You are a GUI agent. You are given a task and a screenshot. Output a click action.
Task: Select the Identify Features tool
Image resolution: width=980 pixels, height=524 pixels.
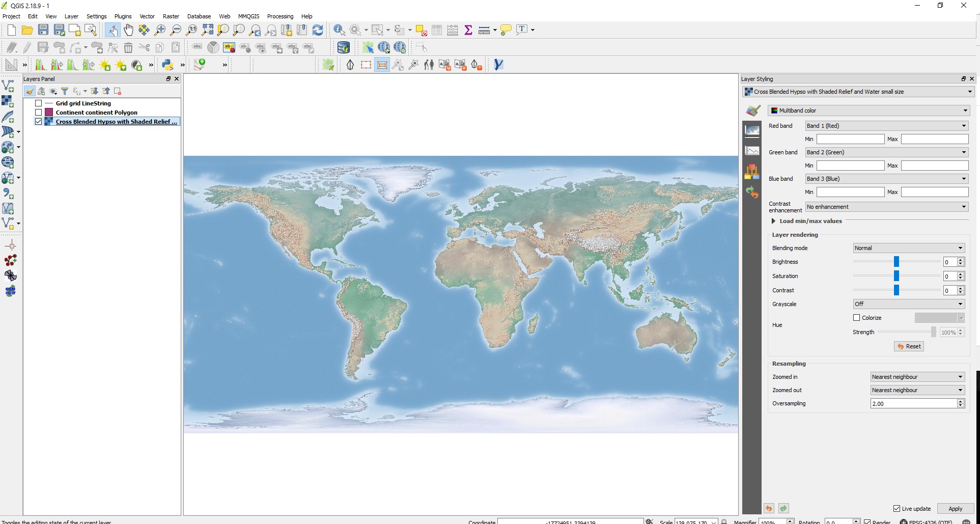(339, 30)
